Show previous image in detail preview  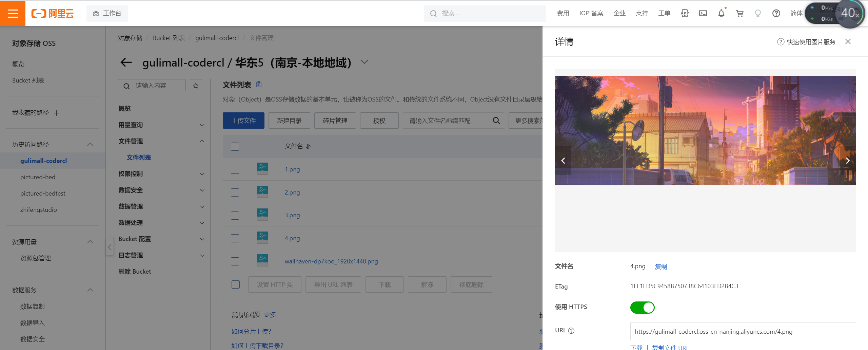(563, 161)
